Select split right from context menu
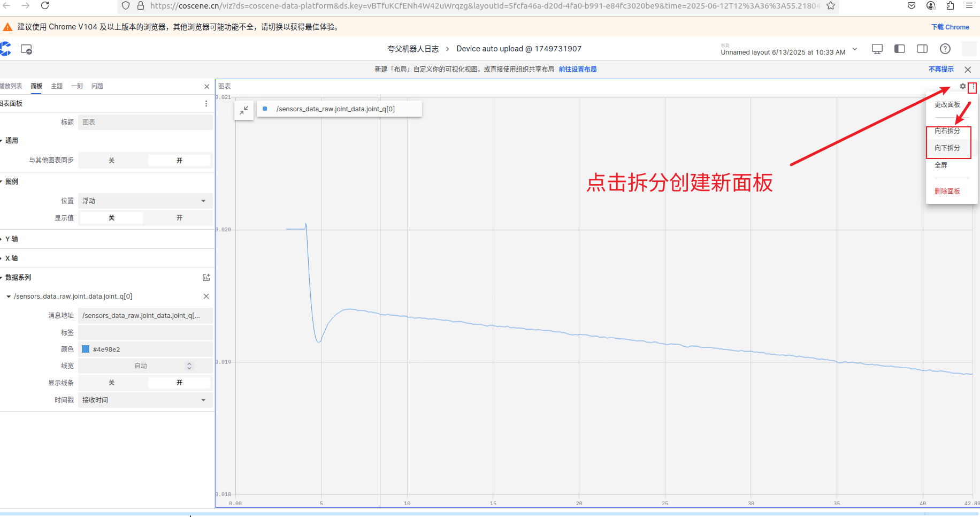This screenshot has height=517, width=980. [947, 131]
